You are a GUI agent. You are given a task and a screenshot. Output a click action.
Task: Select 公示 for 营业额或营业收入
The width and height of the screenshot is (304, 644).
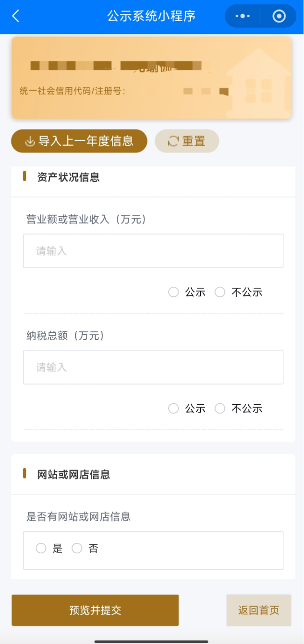tap(173, 292)
